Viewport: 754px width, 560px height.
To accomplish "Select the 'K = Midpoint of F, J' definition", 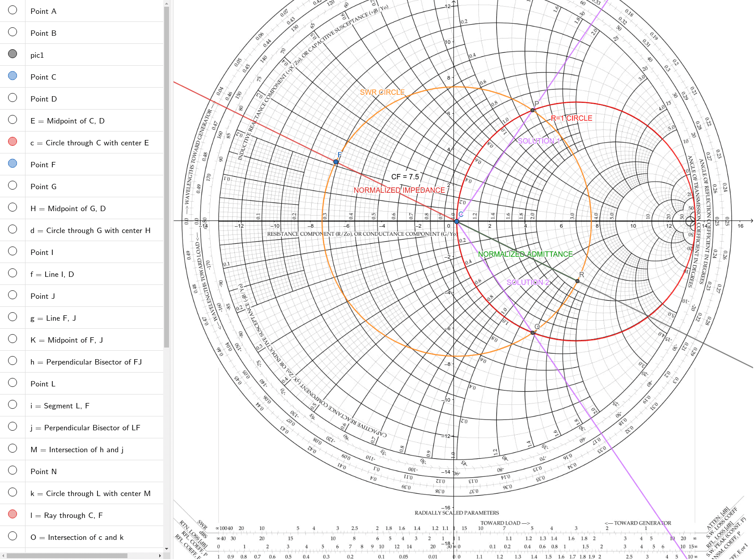I will pos(67,340).
